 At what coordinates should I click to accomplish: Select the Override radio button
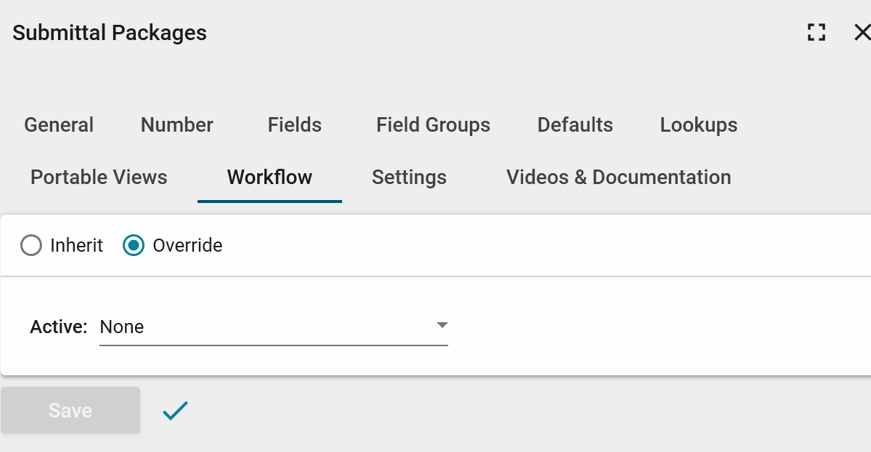click(134, 245)
